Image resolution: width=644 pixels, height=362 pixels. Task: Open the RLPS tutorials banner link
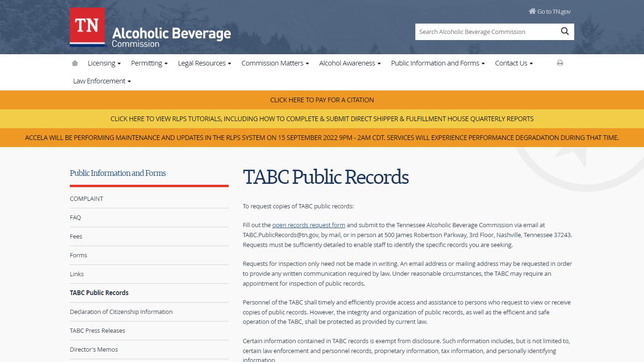pos(322,119)
